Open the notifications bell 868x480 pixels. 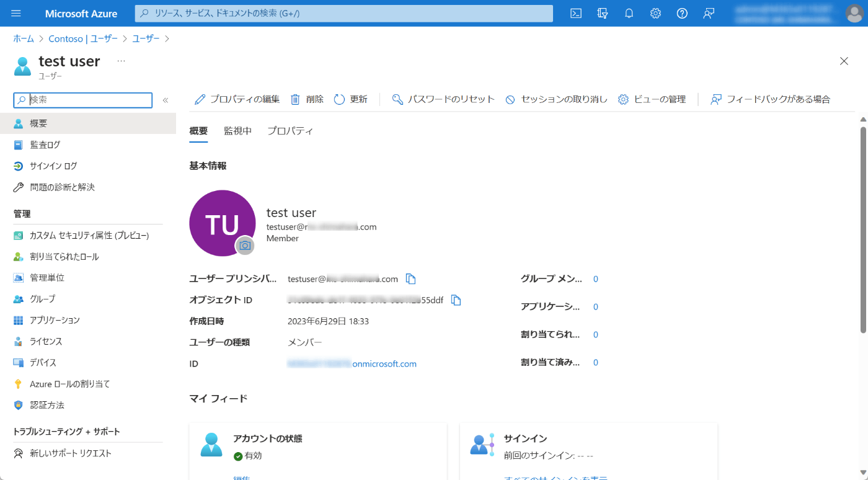pos(629,13)
